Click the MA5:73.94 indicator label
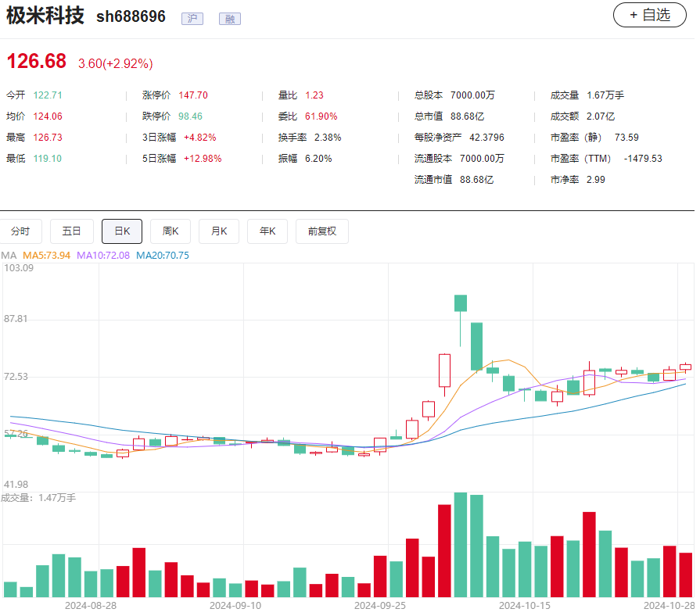 (x=46, y=256)
